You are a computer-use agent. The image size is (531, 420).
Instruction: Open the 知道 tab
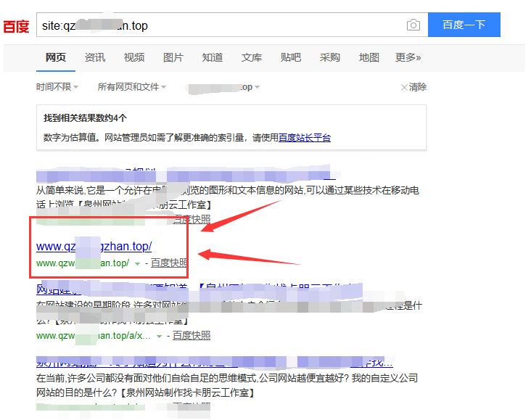click(x=213, y=57)
